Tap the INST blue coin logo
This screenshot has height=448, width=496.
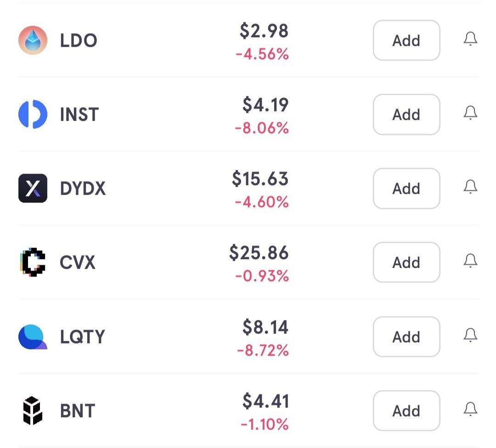(33, 114)
